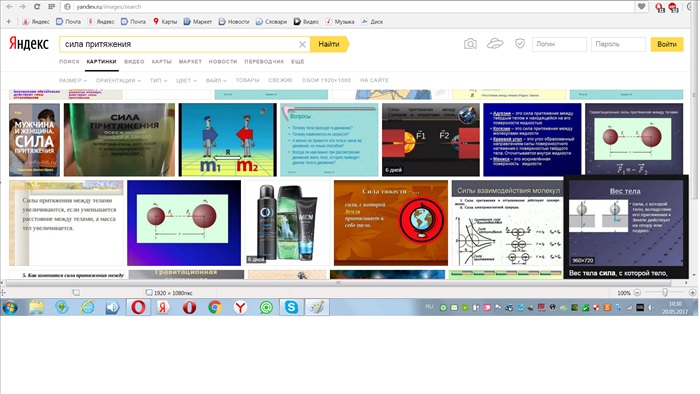Image resolution: width=700 pixels, height=394 pixels.
Task: Expand the Ориентация filter dropdown
Action: (x=118, y=80)
